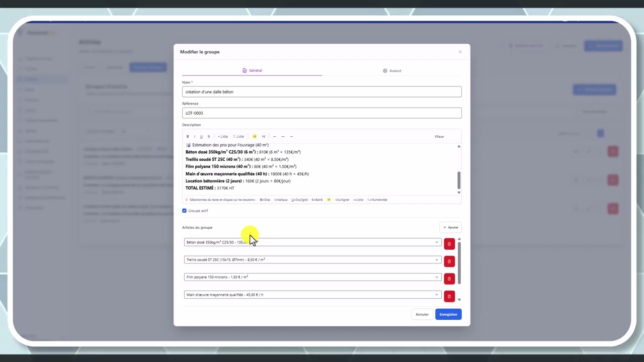
Task: Toggle strikethrough (S) in description toolbar
Action: [x=209, y=136]
